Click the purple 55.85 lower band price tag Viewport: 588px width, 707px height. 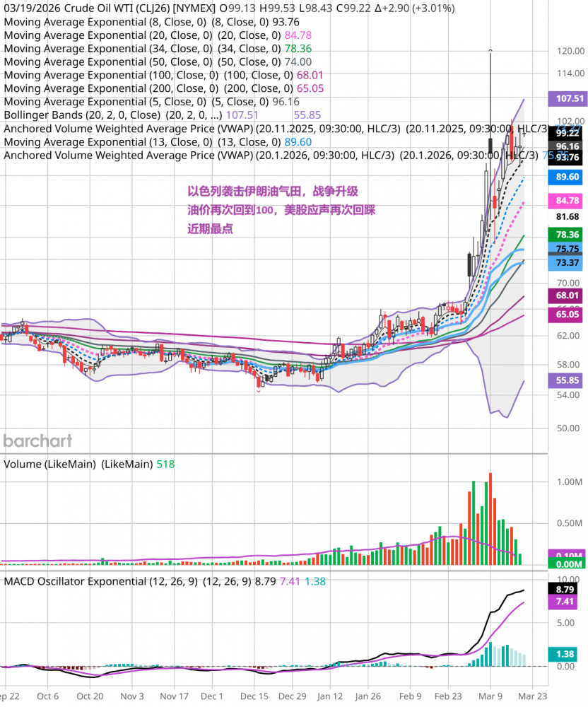pos(567,380)
